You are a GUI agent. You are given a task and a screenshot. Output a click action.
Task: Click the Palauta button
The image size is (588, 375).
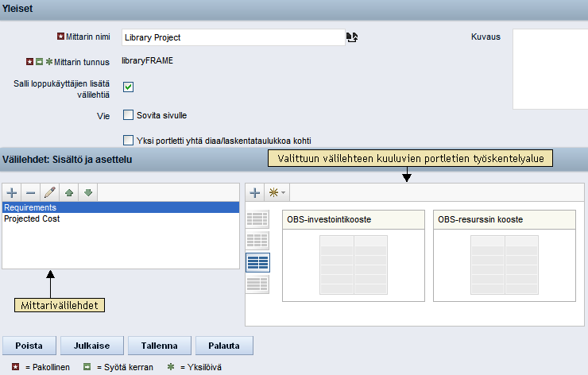224,346
